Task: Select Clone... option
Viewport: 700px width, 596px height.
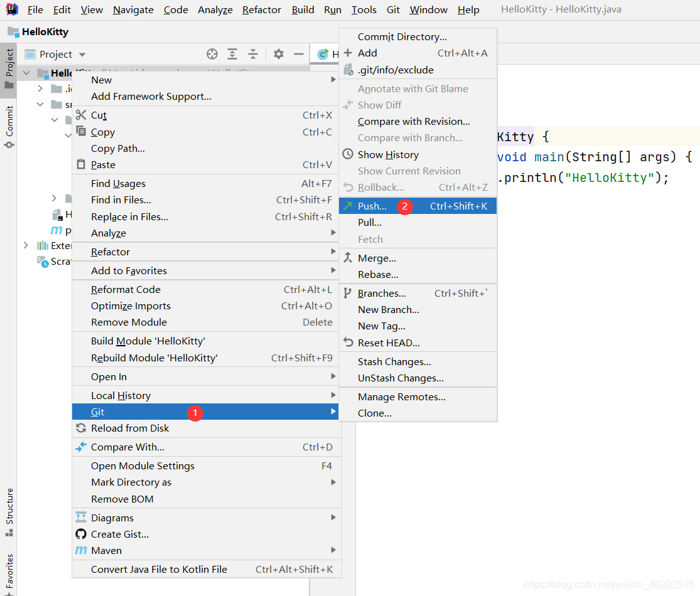Action: point(418,413)
